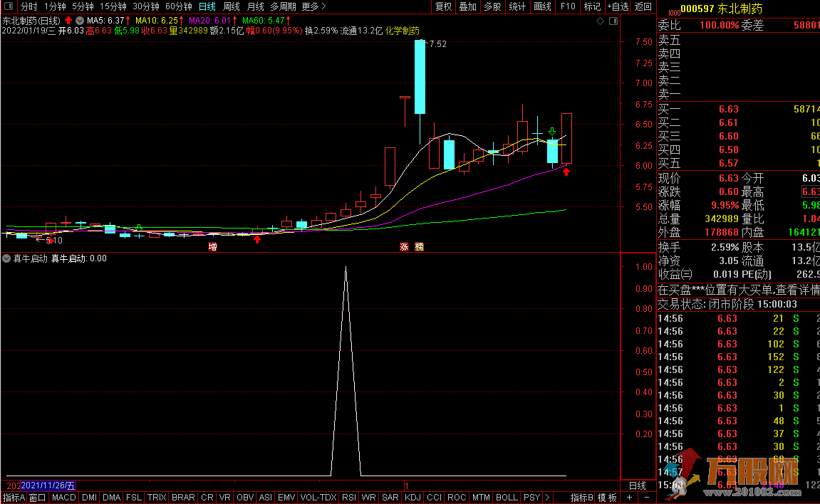Image resolution: width=820 pixels, height=504 pixels.
Task: Select the EMV indicator tab
Action: [x=286, y=498]
